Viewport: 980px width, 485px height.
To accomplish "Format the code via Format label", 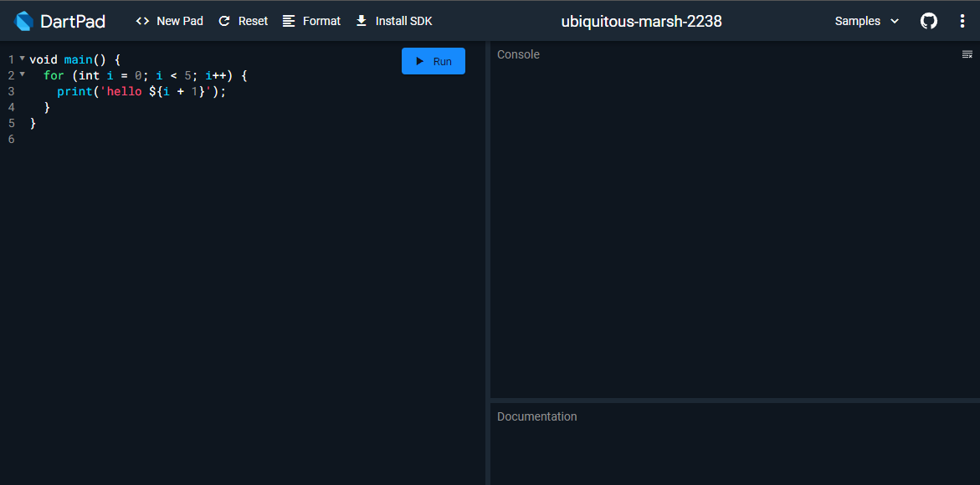I will pyautogui.click(x=322, y=21).
